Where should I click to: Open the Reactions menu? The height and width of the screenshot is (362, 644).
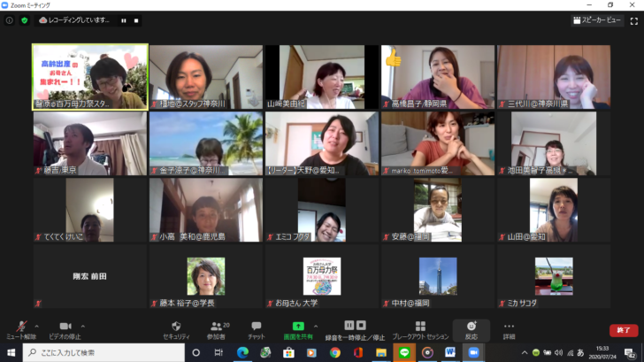(471, 326)
